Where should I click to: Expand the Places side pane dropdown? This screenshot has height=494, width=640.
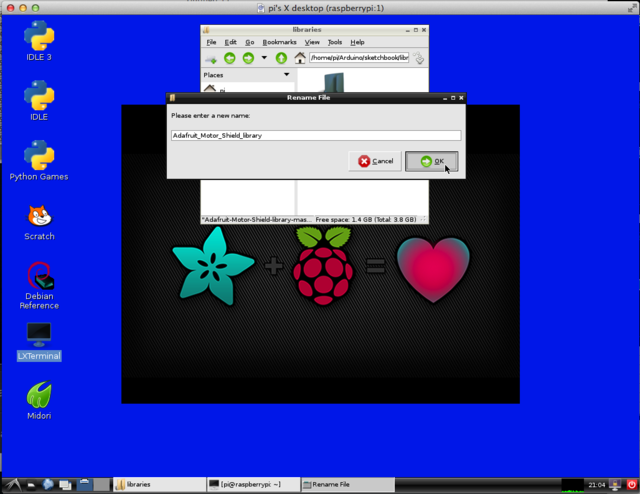pos(286,75)
